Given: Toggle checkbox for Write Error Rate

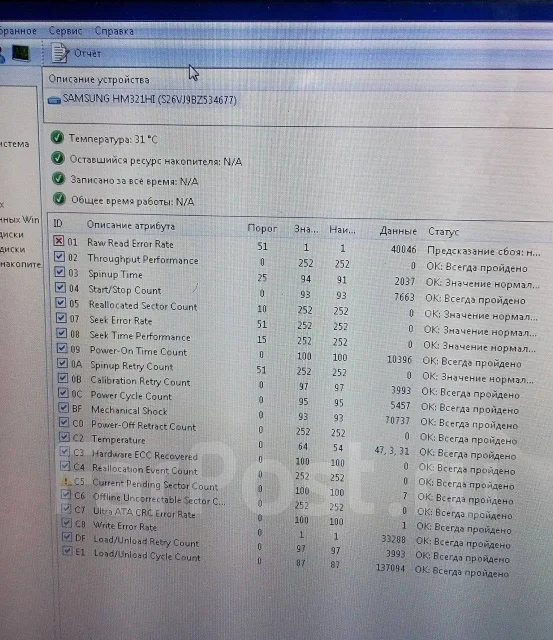Looking at the screenshot, I should coord(67,522).
